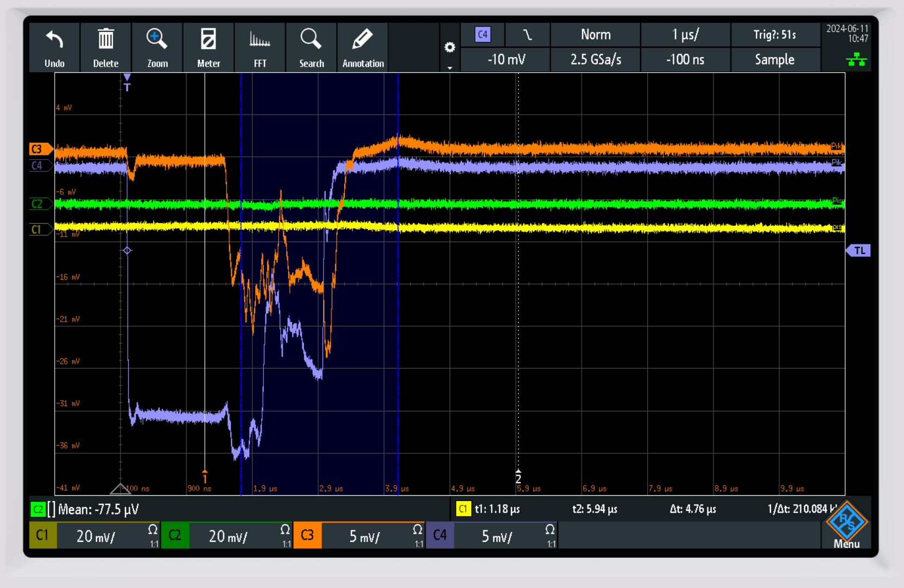904x588 pixels.
Task: Toggle channel C2 in bottom bar
Action: pyautogui.click(x=175, y=536)
